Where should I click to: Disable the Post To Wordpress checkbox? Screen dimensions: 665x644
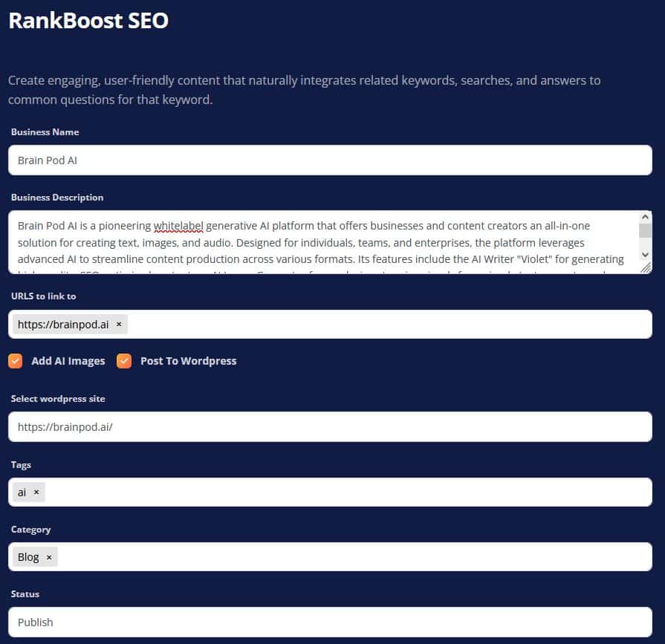coord(123,360)
